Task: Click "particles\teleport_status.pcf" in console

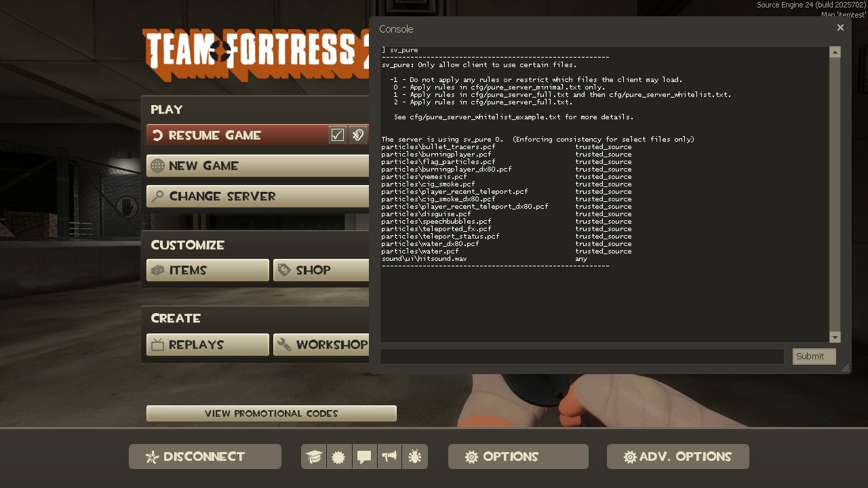Action: (x=440, y=237)
